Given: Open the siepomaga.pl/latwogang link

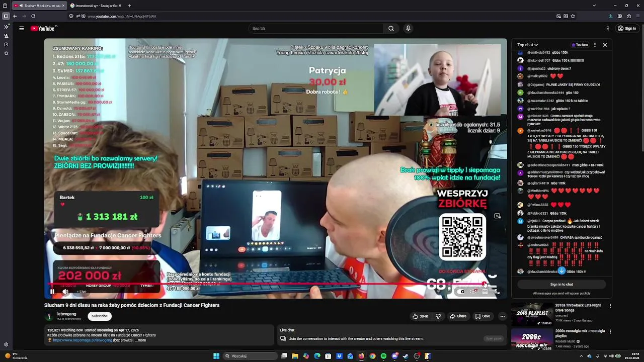Looking at the screenshot, I should (83, 340).
